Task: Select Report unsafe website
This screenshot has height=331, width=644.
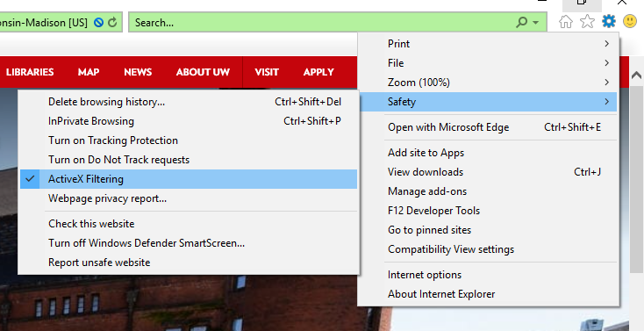Action: tap(189, 263)
